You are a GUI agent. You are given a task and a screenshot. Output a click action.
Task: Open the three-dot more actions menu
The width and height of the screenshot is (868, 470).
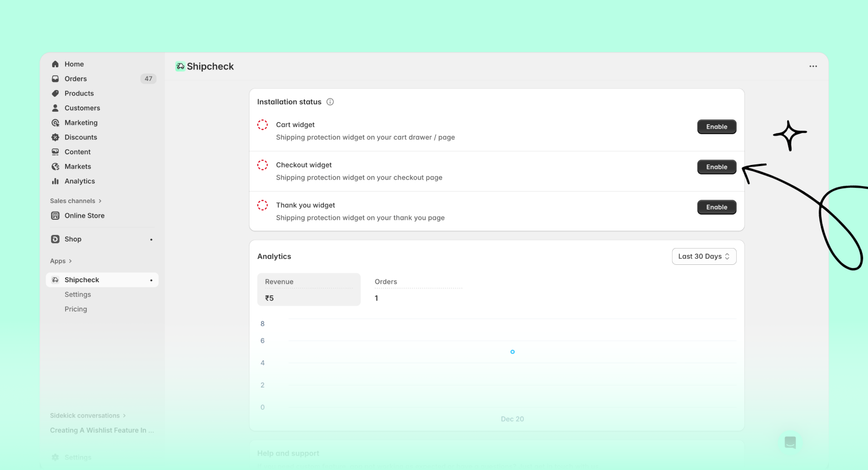coord(813,66)
